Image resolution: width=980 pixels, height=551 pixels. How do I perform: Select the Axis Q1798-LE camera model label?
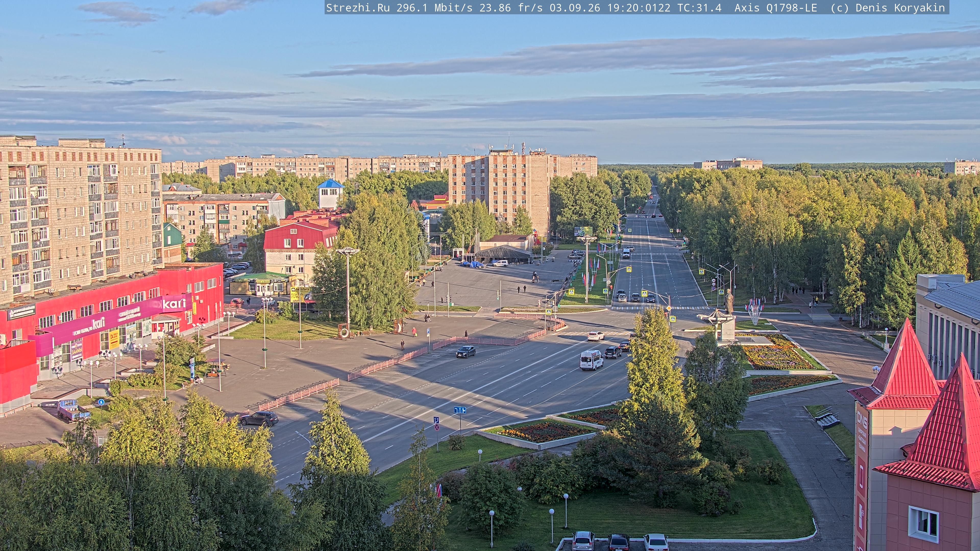[x=776, y=8]
